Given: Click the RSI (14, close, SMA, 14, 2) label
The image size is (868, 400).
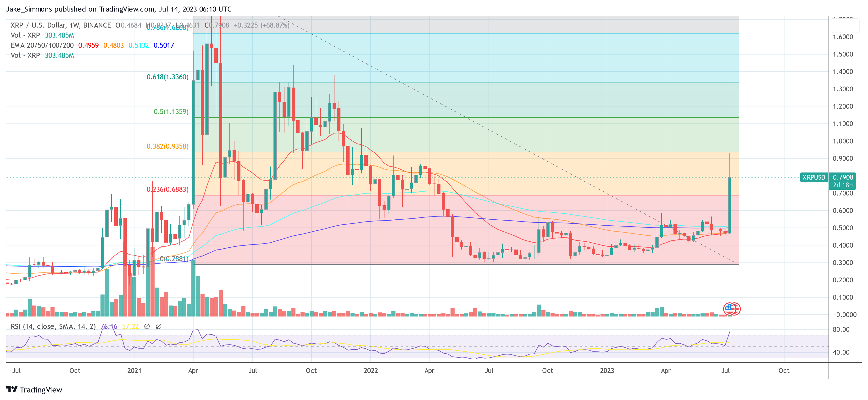Looking at the screenshot, I should (53, 327).
